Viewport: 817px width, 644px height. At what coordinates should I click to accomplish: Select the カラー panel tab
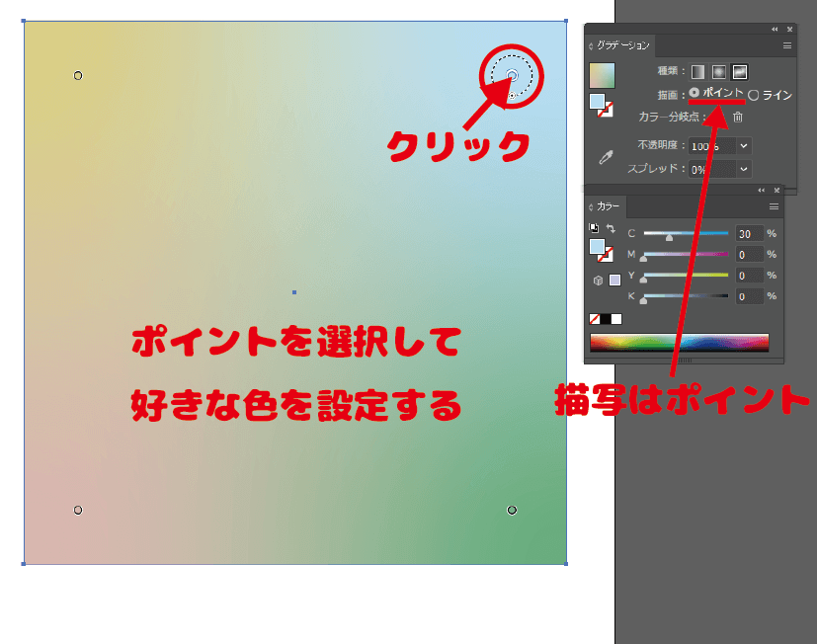609,206
